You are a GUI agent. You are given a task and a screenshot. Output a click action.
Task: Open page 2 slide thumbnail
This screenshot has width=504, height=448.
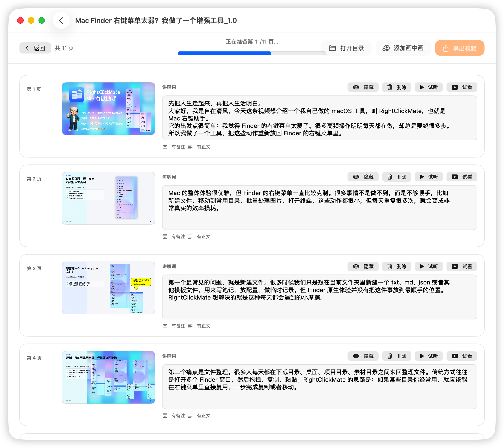108,198
